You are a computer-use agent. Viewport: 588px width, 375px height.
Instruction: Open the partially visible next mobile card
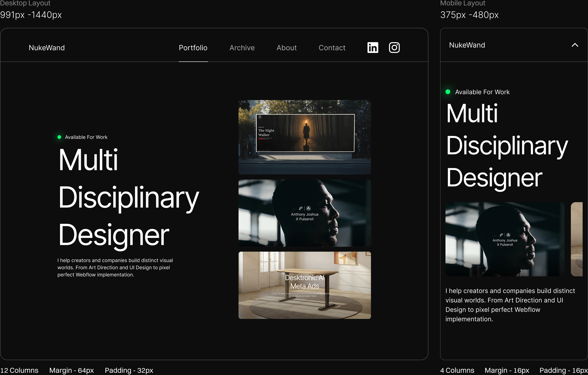(x=577, y=239)
